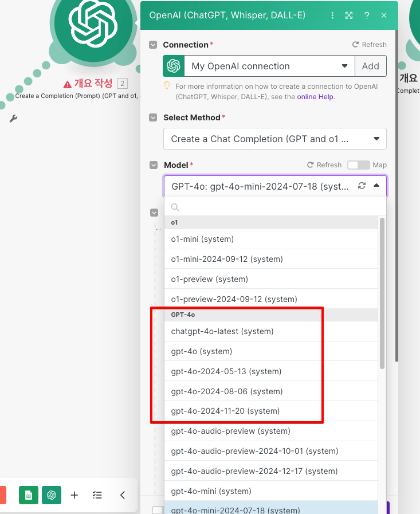The image size is (420, 514).
Task: Click the panel's outer scrollbar
Action: tap(397, 196)
